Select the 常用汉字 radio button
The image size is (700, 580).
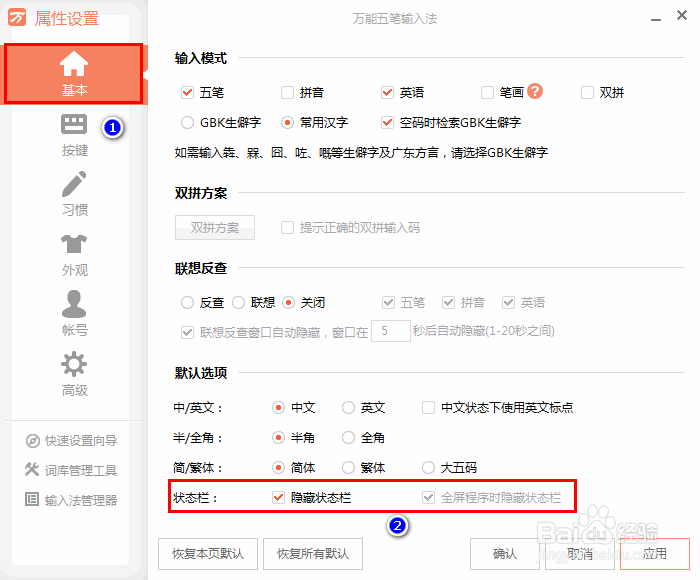point(287,122)
